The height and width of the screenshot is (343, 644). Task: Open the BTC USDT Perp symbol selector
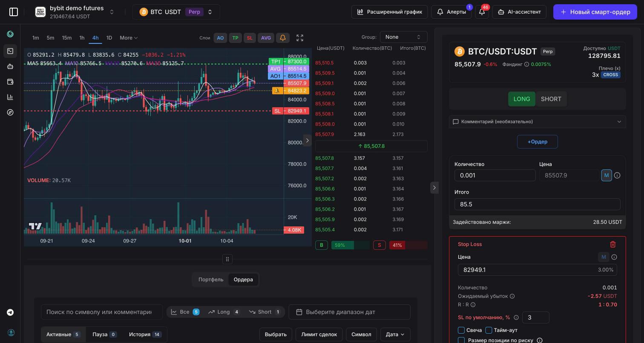[176, 12]
